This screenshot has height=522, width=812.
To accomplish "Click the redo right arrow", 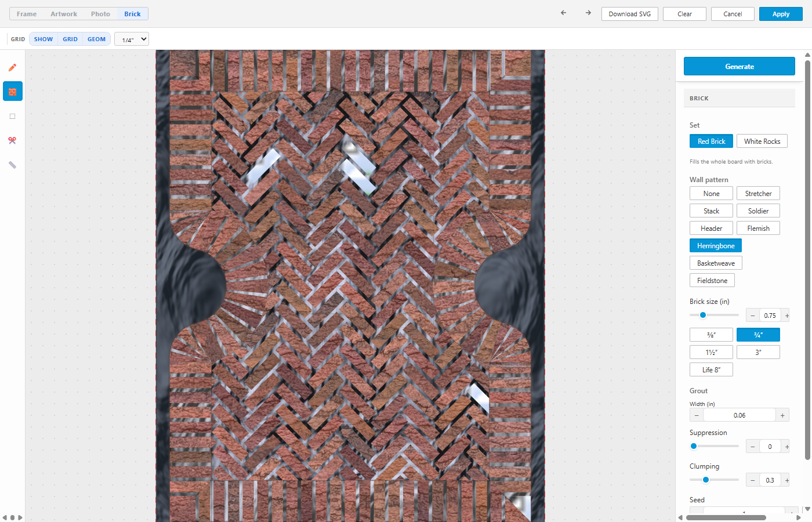I will pos(588,13).
